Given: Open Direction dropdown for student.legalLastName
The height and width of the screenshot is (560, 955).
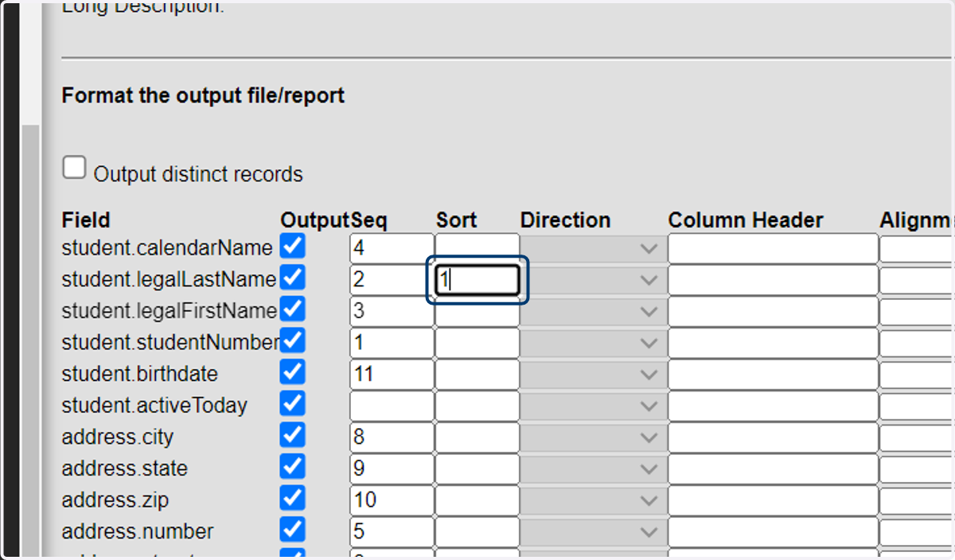Looking at the screenshot, I should [x=593, y=280].
